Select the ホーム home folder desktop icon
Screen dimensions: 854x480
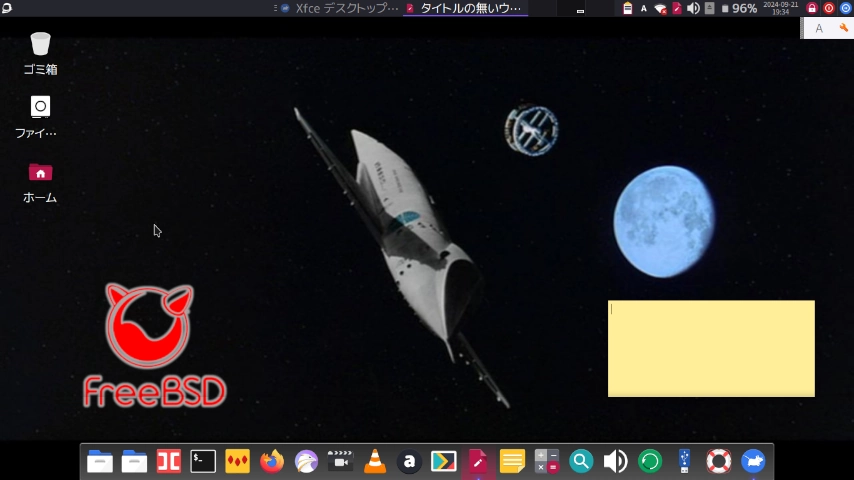[40, 183]
